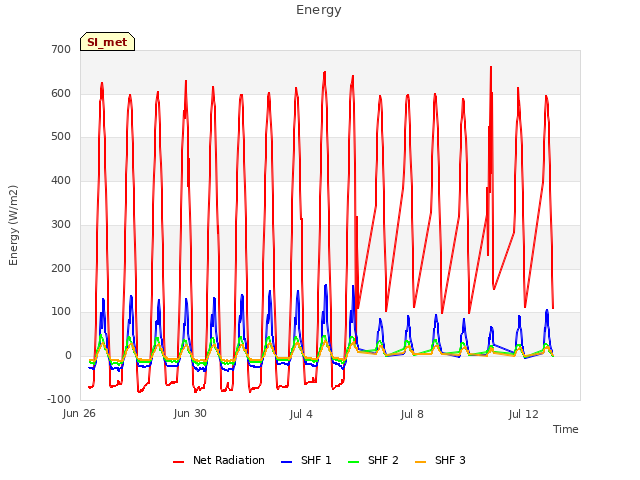Click the SI_met label badge
640x480 pixels.
[107, 42]
